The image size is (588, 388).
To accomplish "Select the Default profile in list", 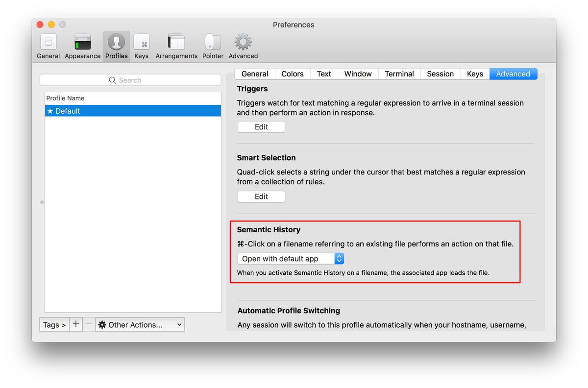I will point(132,111).
